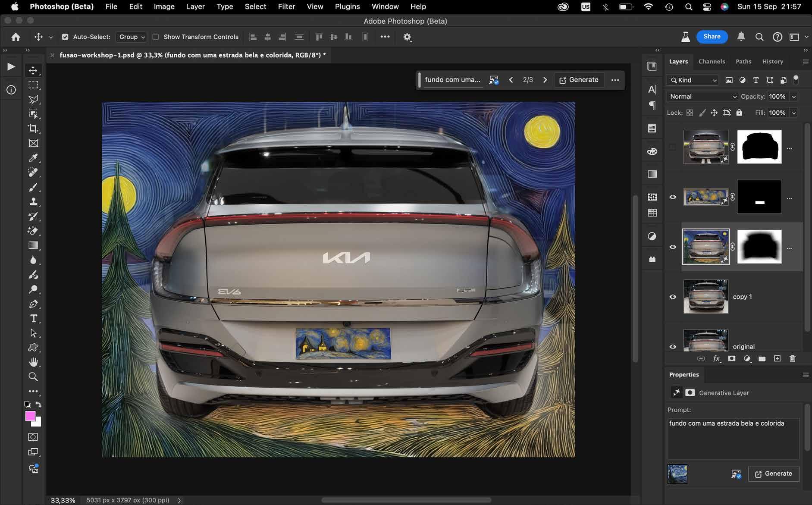The width and height of the screenshot is (812, 505).
Task: Create a new layer group
Action: click(762, 358)
